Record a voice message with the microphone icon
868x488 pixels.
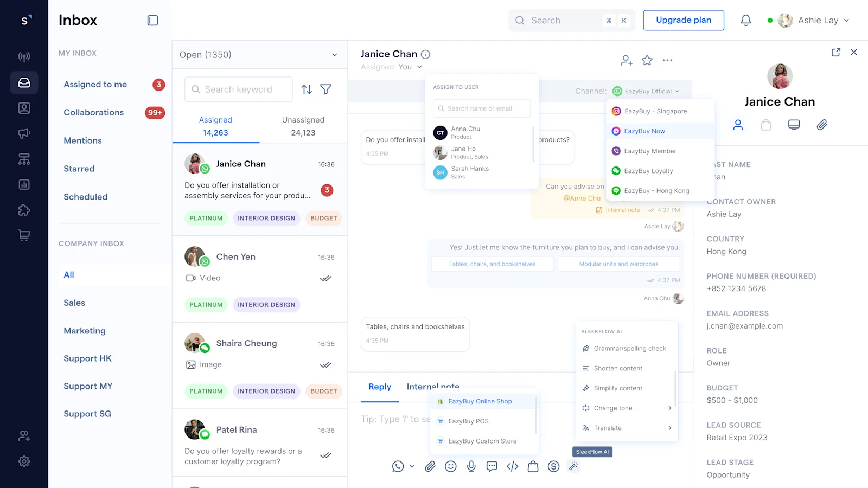tap(471, 466)
